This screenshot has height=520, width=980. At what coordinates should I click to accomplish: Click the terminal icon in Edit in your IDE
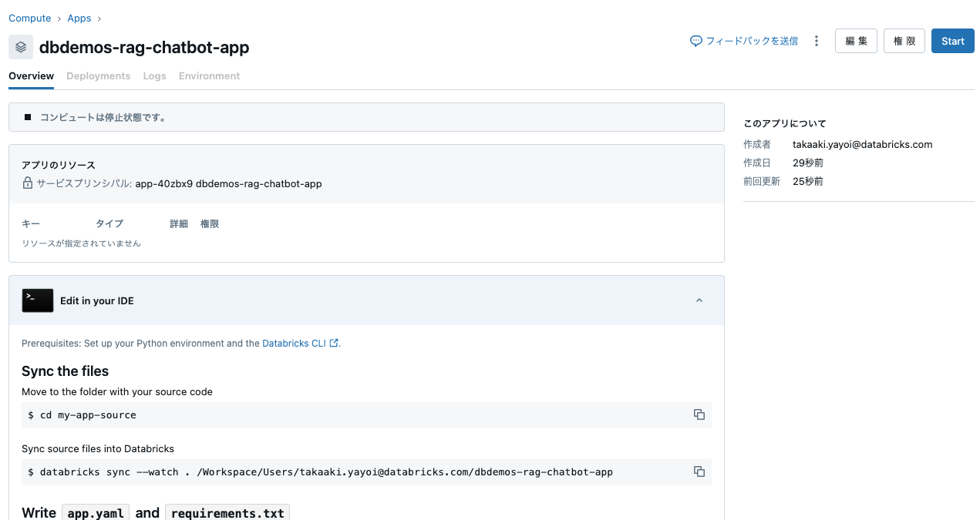(37, 300)
